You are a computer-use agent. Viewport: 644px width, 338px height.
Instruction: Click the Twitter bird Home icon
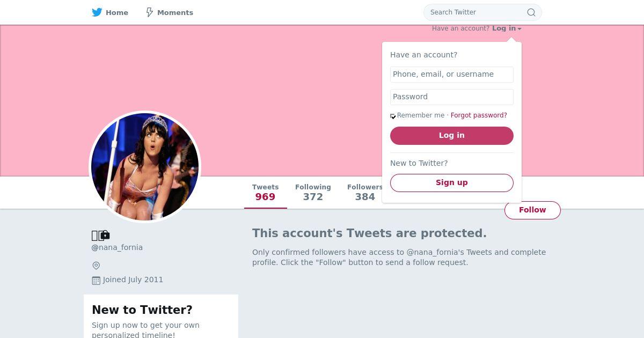[97, 12]
